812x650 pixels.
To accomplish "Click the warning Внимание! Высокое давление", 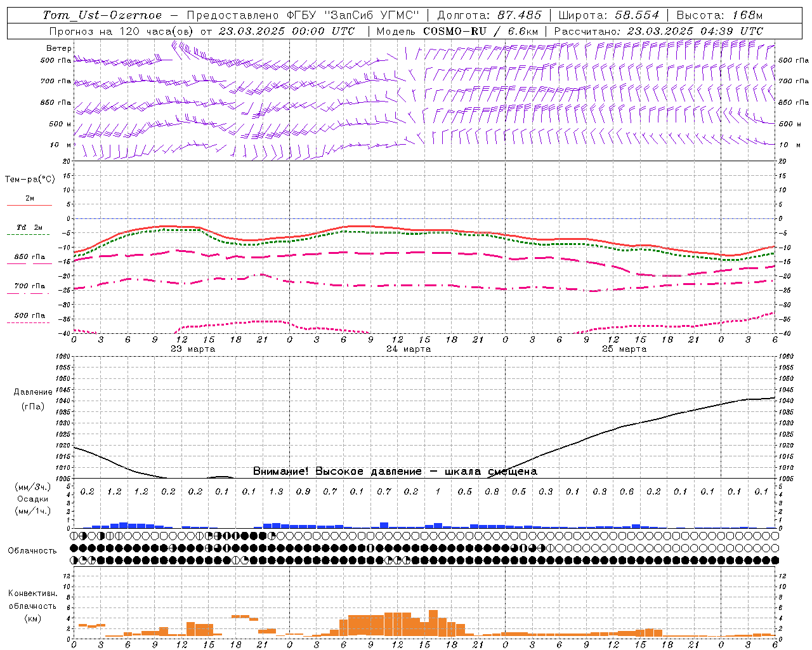I will (x=337, y=471).
